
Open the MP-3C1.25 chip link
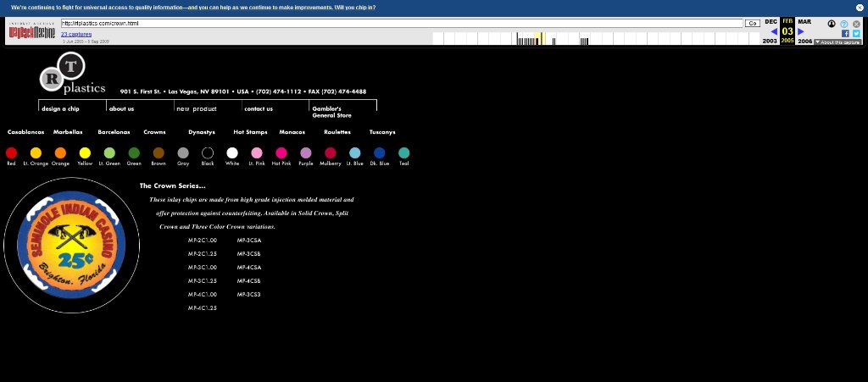tap(202, 281)
